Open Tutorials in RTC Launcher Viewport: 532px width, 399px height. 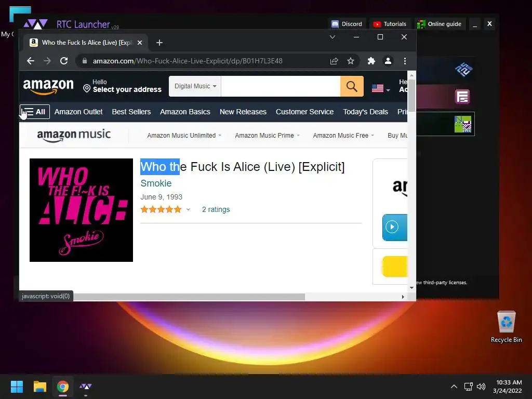390,24
